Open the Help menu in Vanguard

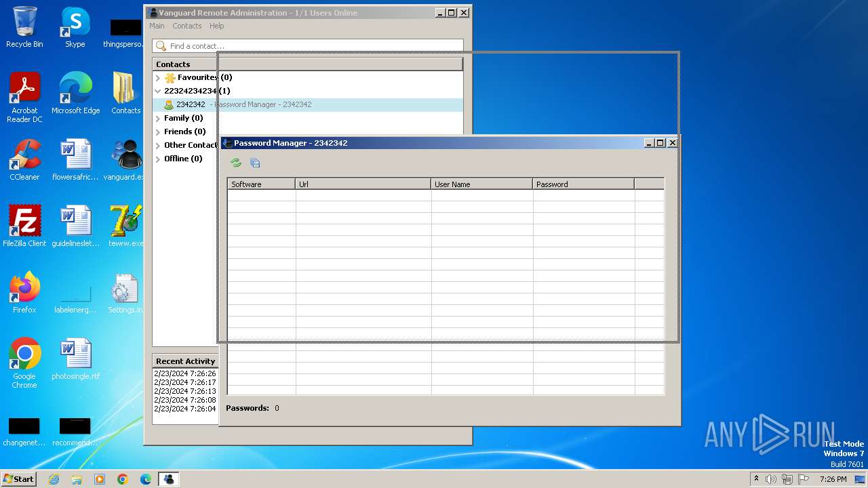216,26
